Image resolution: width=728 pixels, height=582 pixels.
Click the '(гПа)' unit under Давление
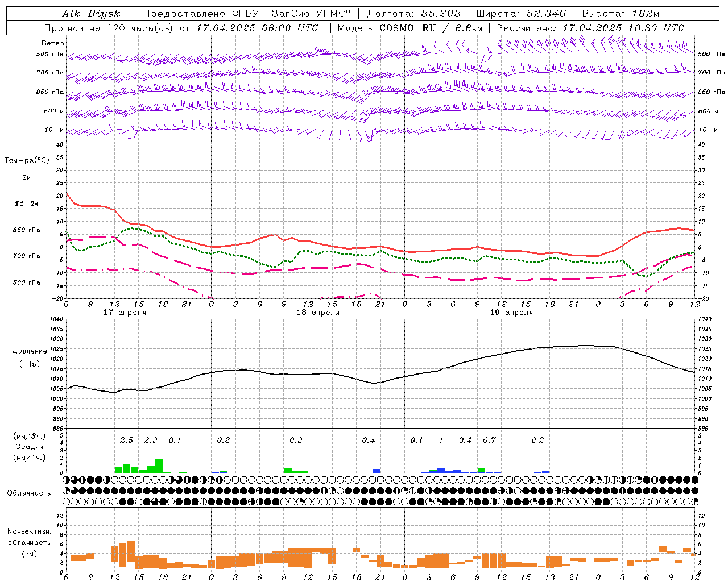[29, 364]
